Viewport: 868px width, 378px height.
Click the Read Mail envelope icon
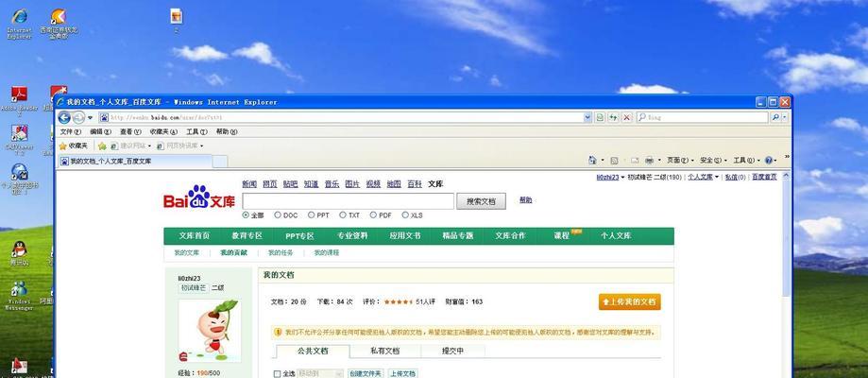[x=635, y=161]
